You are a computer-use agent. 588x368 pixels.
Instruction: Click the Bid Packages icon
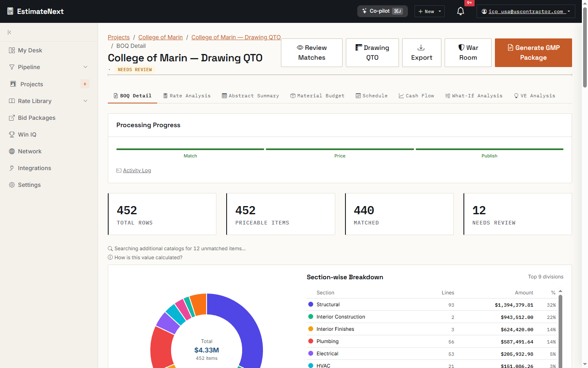[12, 118]
